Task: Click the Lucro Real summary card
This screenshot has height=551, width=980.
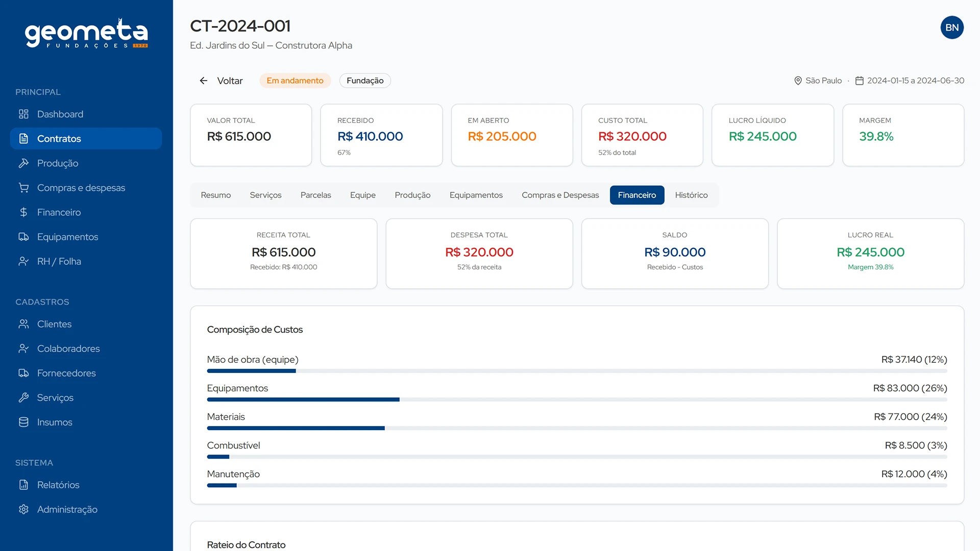Action: click(870, 254)
